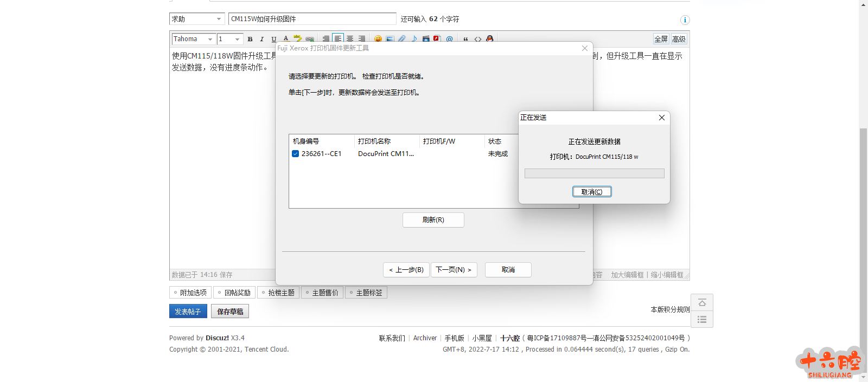Click the right-align icon
The height and width of the screenshot is (382, 868).
(x=362, y=39)
